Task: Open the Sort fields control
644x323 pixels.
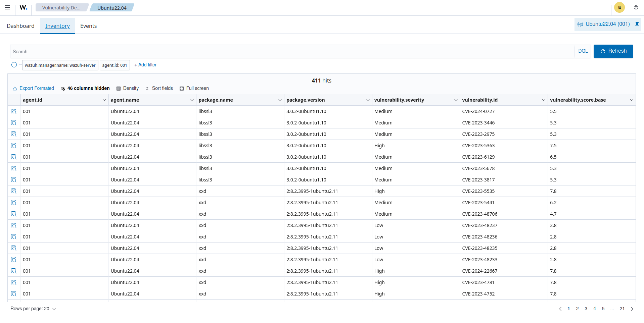Action: pyautogui.click(x=159, y=88)
